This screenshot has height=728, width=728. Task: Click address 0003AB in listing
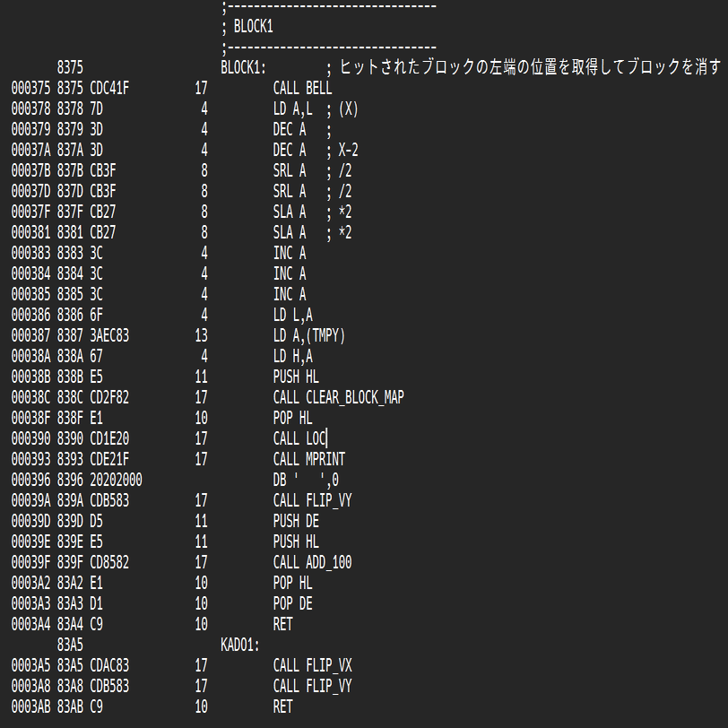click(30, 707)
